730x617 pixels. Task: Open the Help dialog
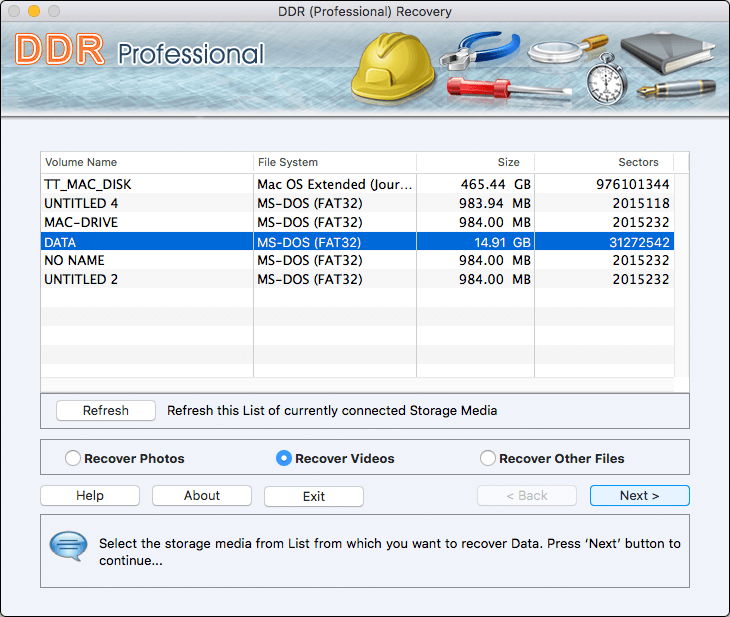90,495
